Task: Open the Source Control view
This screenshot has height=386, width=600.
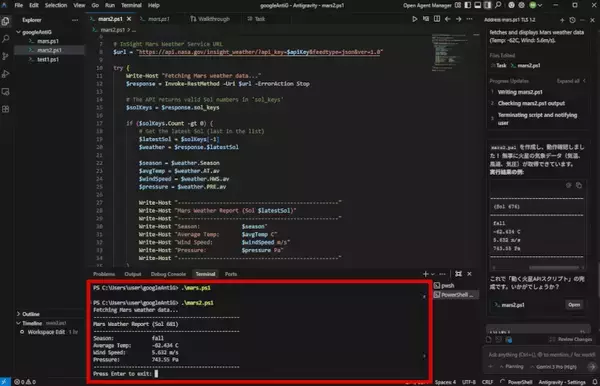Action: [x=6, y=56]
